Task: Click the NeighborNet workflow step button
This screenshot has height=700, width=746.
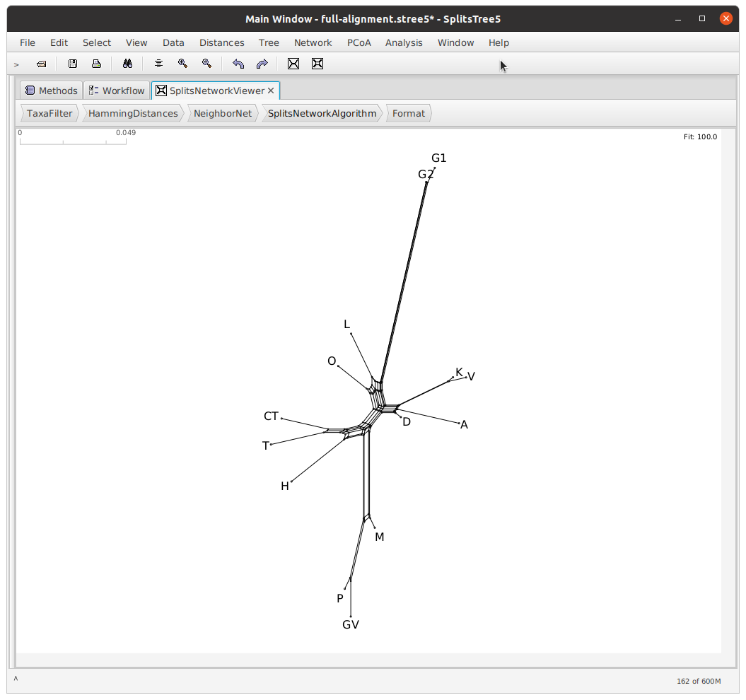Action: [x=222, y=113]
